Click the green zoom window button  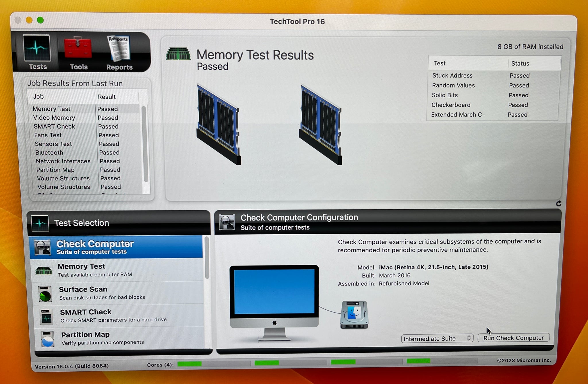(40, 20)
